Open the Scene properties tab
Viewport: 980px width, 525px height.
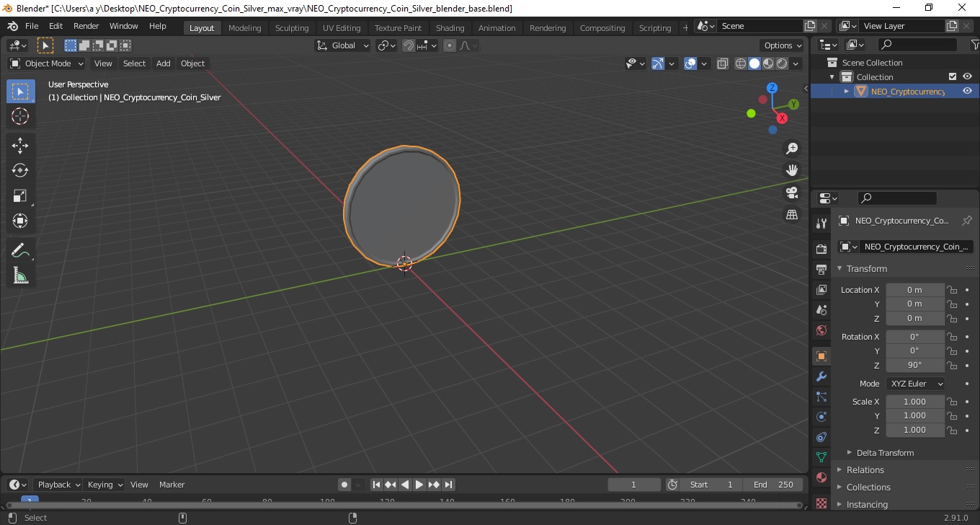pos(821,310)
